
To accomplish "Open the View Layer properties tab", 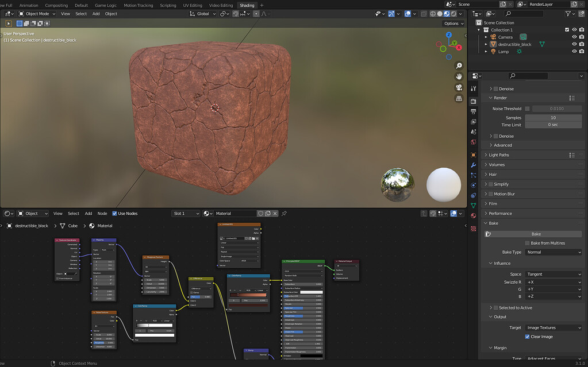I will click(x=473, y=122).
